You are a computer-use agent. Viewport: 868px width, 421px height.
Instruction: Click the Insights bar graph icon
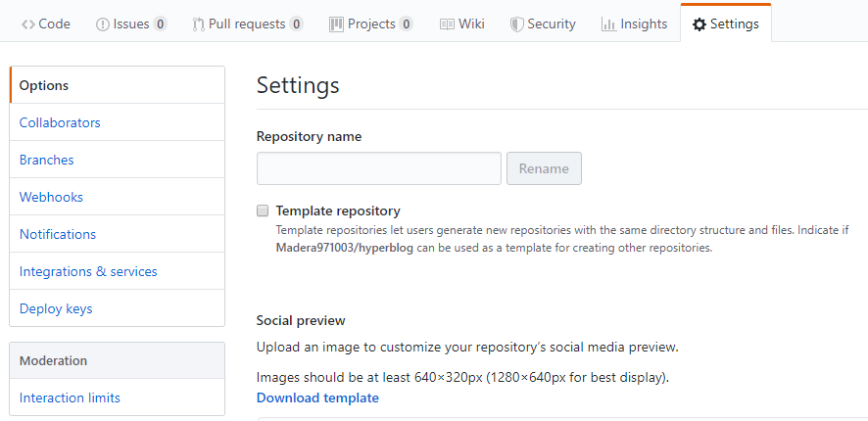pyautogui.click(x=608, y=24)
